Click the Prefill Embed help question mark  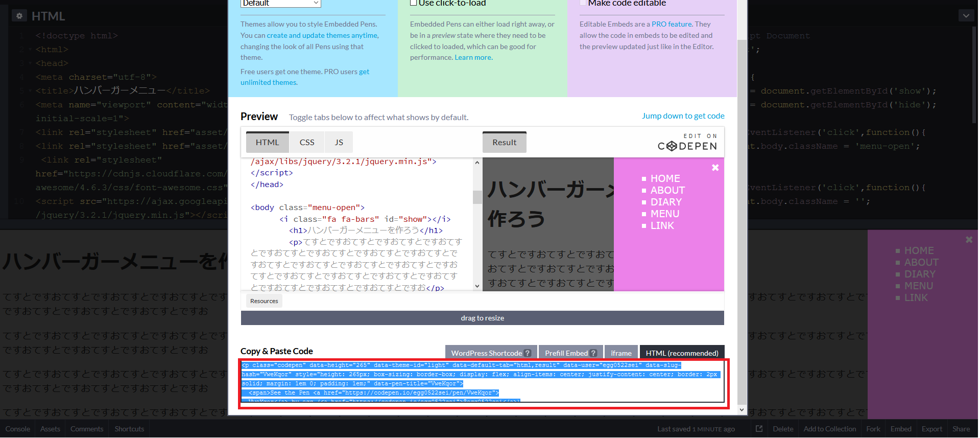593,353
